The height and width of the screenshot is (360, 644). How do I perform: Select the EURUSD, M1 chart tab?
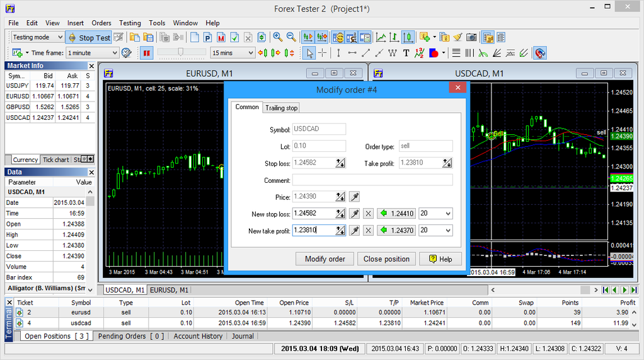pos(169,290)
